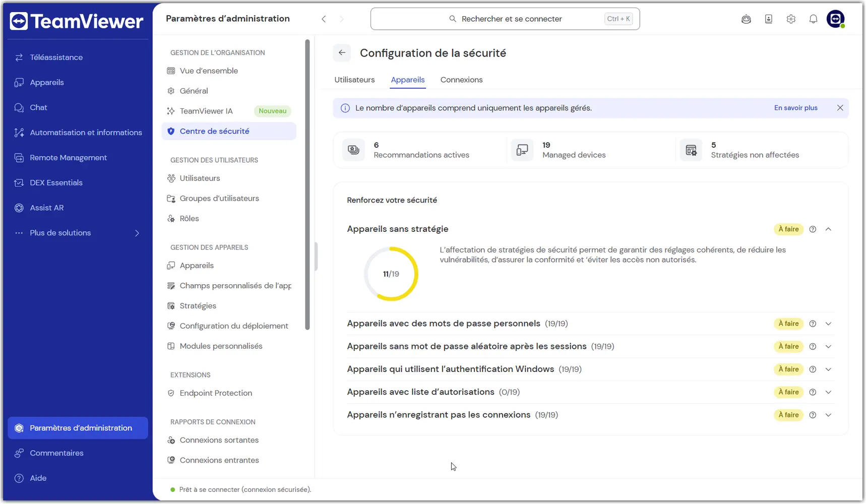Click the Stratégies non affectées card icon
The image size is (866, 504).
691,150
